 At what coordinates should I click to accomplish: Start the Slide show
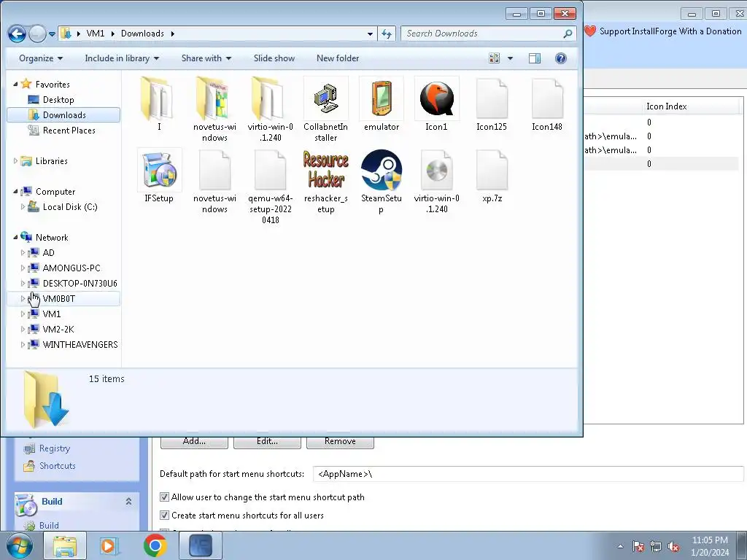click(x=274, y=58)
